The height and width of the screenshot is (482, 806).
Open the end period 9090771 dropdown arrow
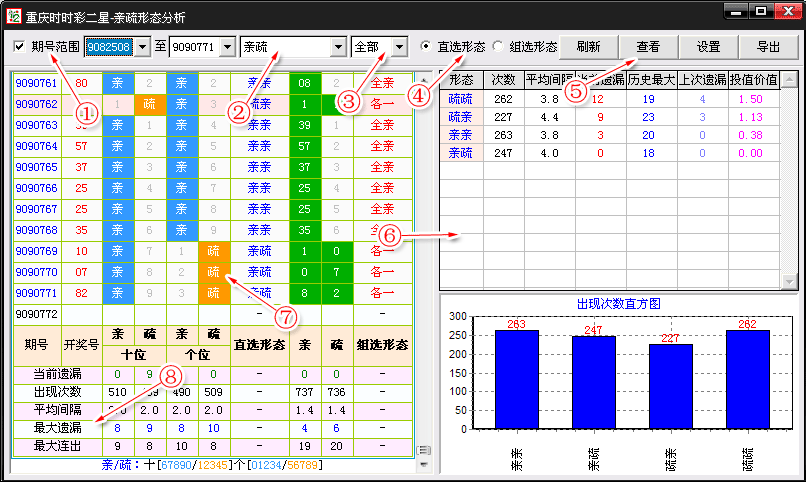tap(227, 47)
